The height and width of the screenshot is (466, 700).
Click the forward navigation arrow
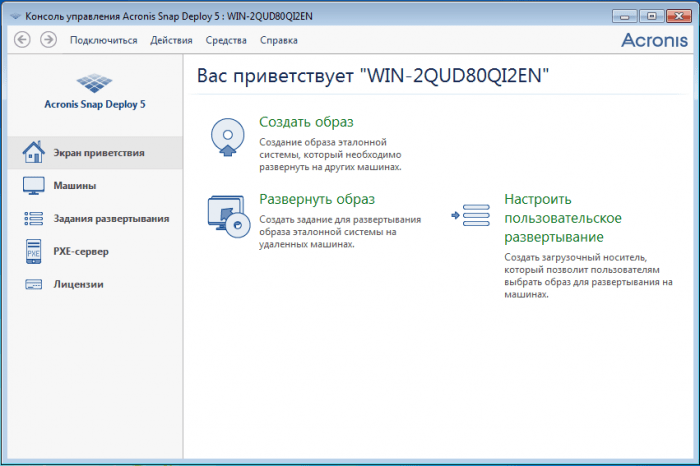[x=48, y=40]
